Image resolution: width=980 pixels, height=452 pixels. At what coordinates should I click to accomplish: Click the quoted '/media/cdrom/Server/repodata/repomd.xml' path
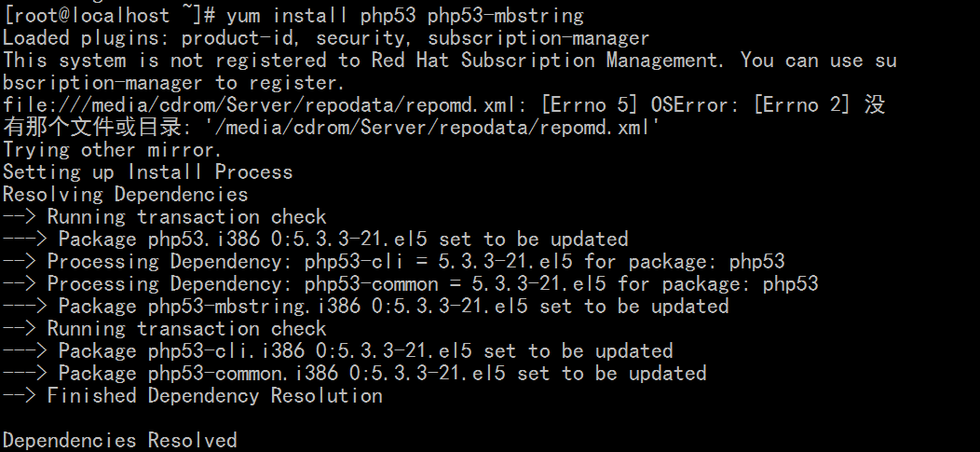[432, 128]
